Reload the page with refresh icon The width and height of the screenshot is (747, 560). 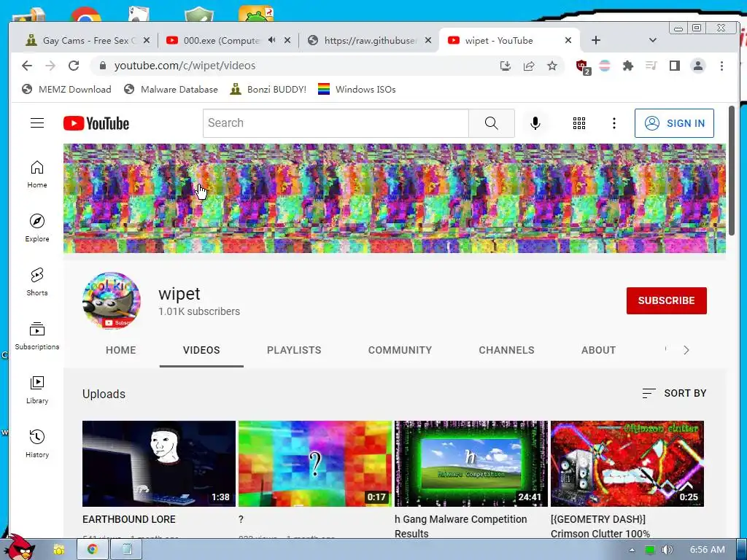pos(74,66)
